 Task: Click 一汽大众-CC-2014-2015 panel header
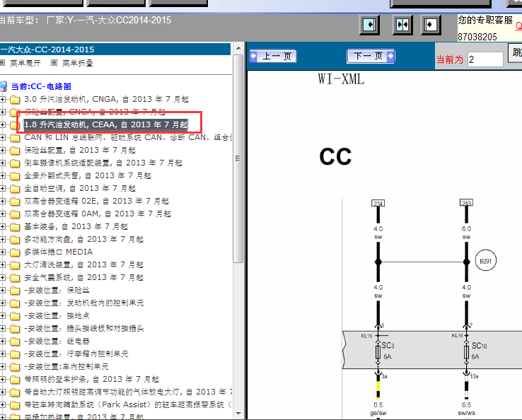point(115,49)
